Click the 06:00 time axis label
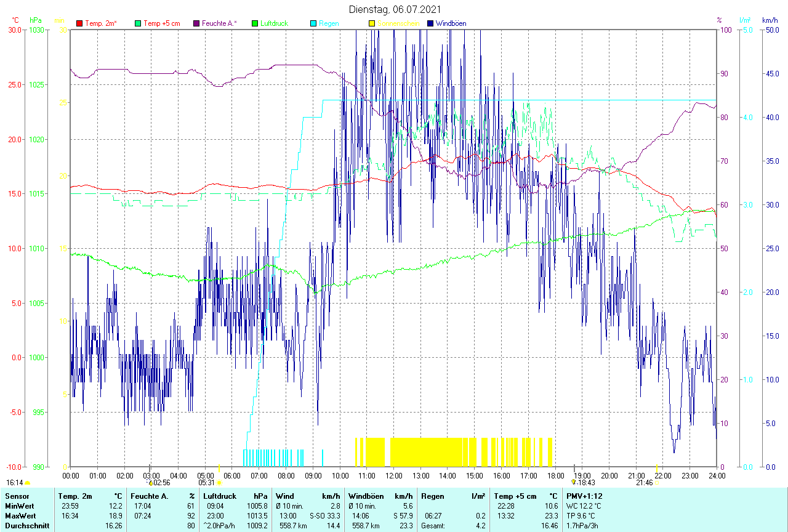788x532 pixels. [232, 475]
